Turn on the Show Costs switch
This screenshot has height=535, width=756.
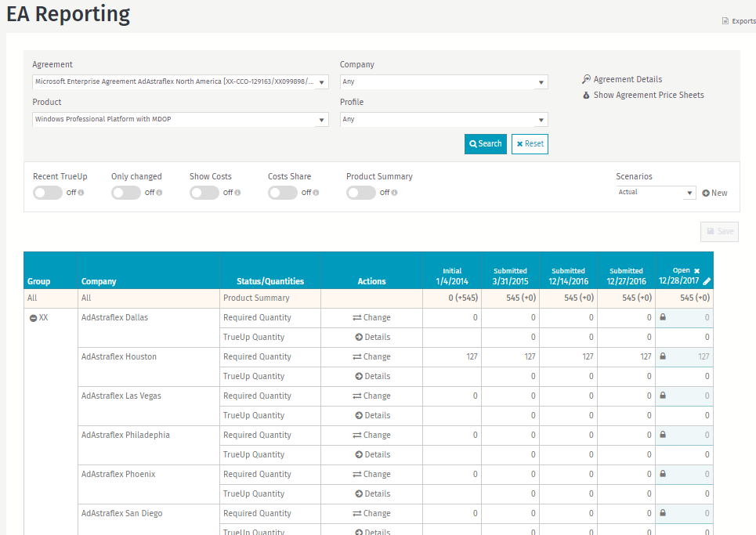(204, 193)
